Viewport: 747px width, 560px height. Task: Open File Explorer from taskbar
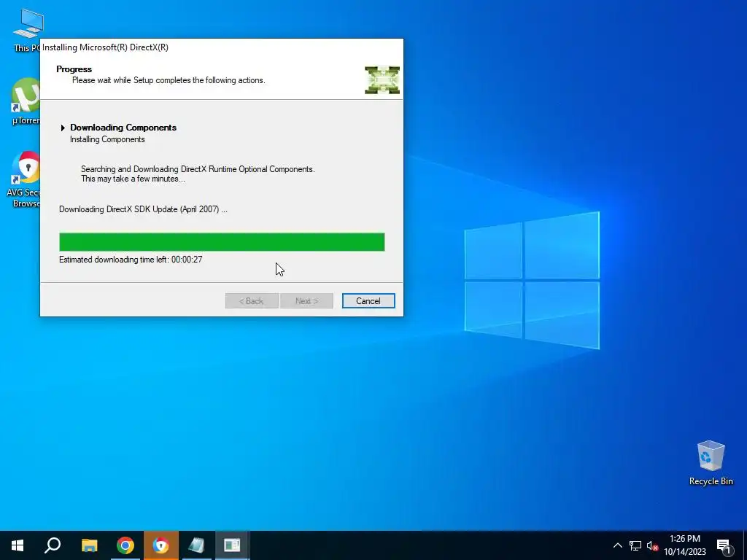coord(89,545)
